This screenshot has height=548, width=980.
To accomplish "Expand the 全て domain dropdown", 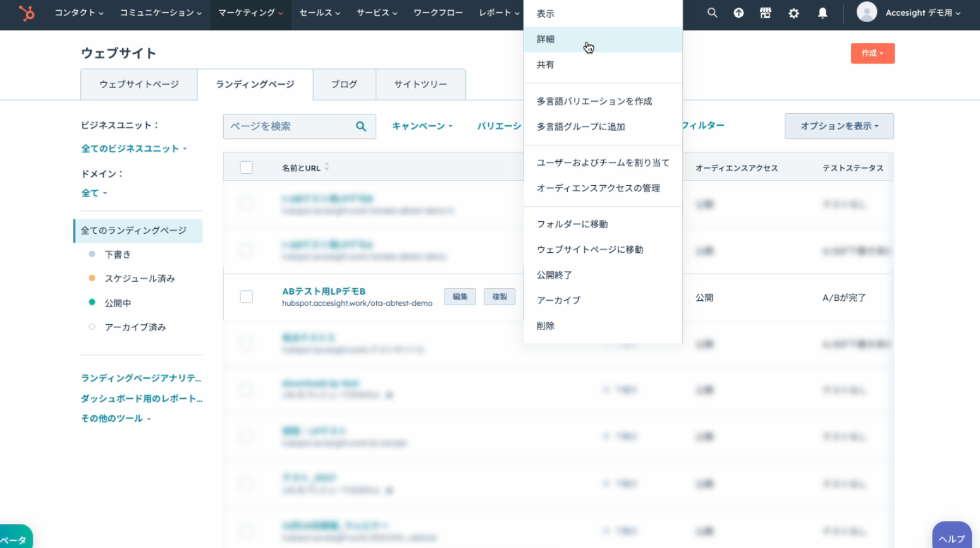I will (x=94, y=193).
